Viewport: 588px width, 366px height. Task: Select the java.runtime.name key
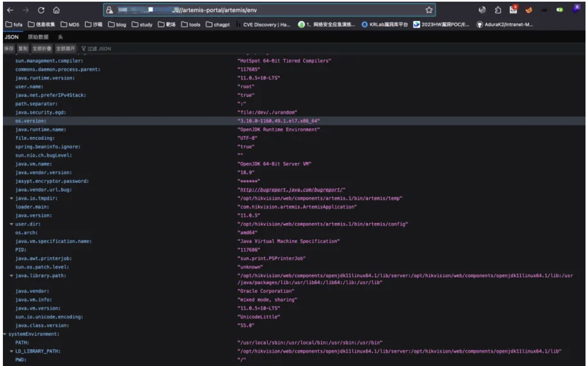click(x=41, y=130)
